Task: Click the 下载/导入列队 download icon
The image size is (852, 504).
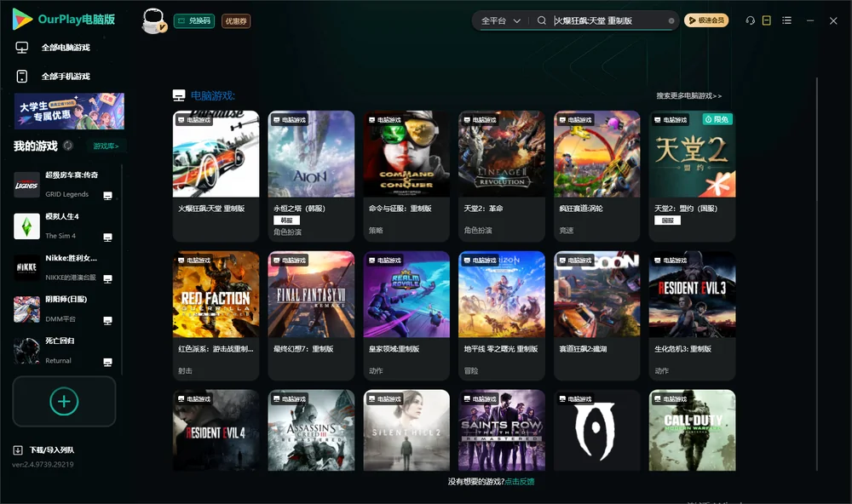Action: 18,450
